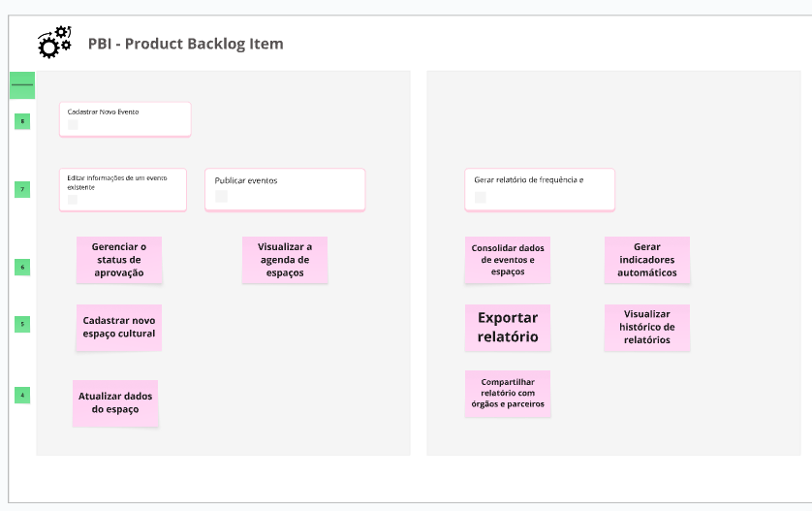Select the green tag labeled 7

22,189
